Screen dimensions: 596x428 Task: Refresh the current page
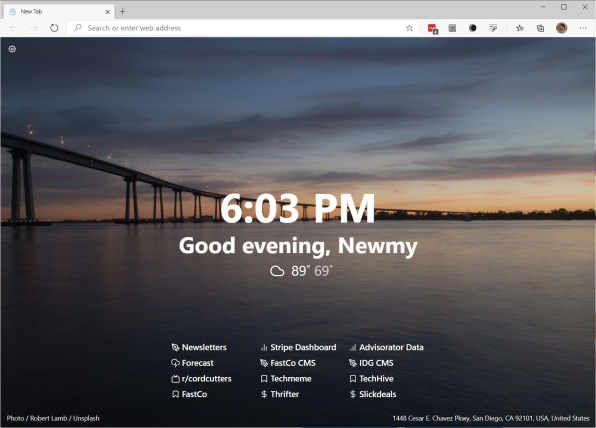[54, 28]
